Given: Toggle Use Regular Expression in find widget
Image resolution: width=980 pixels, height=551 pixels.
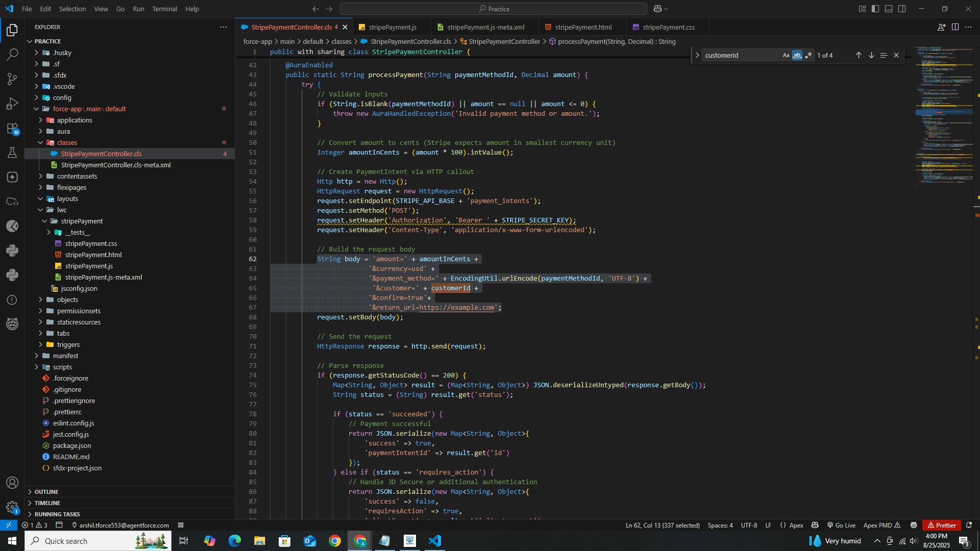Looking at the screenshot, I should click(808, 55).
